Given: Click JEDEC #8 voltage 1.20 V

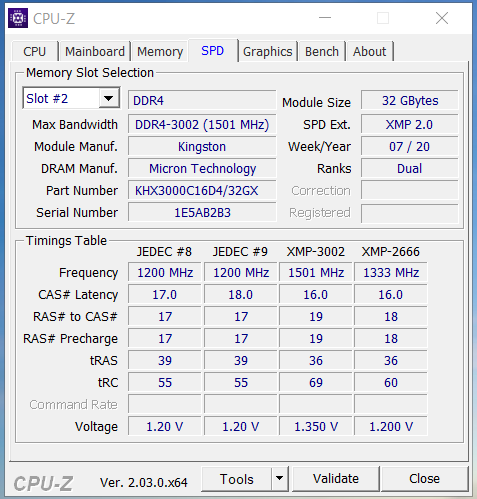Looking at the screenshot, I should 165,426.
